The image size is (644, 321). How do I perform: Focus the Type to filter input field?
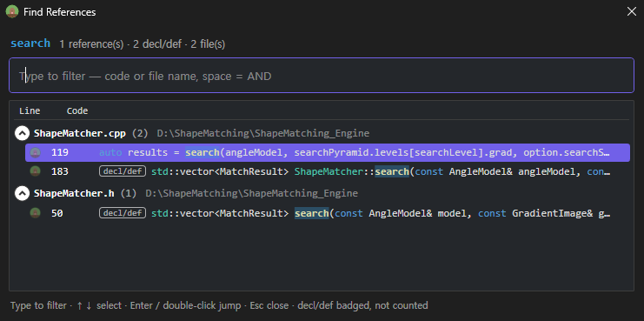click(x=322, y=76)
